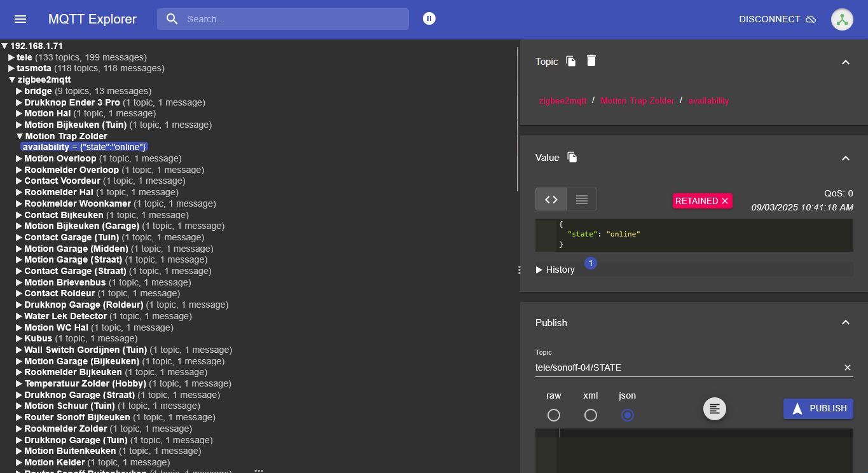Click the panel divider handle dots
Image resolution: width=868 pixels, height=473 pixels.
(x=519, y=270)
